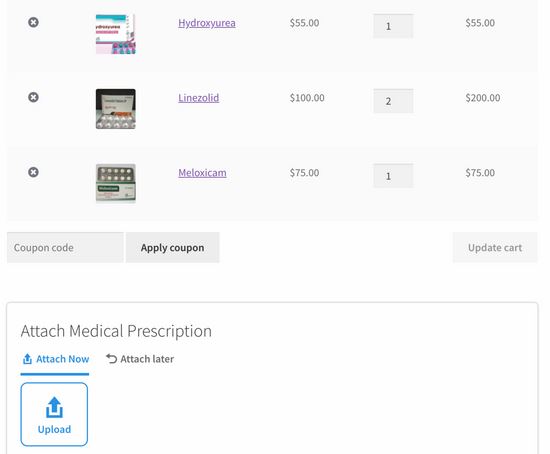Open the Meloxicam product thumbnail

click(x=116, y=183)
